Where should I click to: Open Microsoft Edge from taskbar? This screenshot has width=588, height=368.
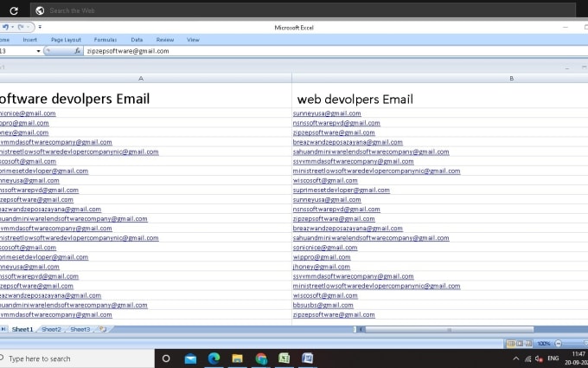tap(214, 358)
